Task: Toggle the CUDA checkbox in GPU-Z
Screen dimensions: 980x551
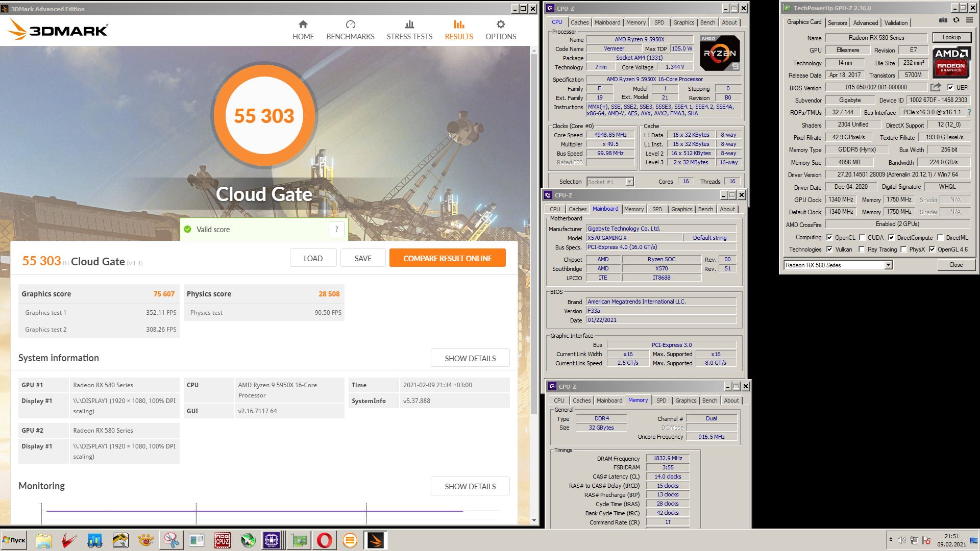Action: pyautogui.click(x=862, y=237)
